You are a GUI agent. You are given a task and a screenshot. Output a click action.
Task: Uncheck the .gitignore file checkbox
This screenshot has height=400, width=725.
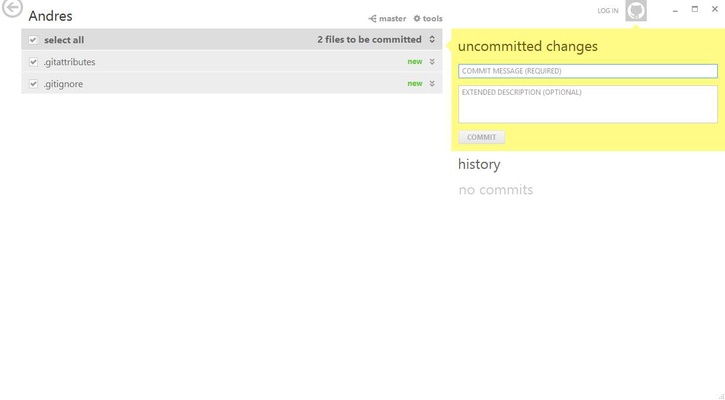33,84
